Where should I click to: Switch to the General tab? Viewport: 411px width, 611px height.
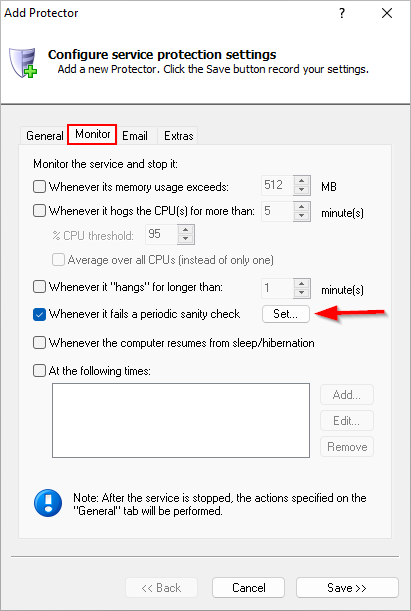(44, 136)
